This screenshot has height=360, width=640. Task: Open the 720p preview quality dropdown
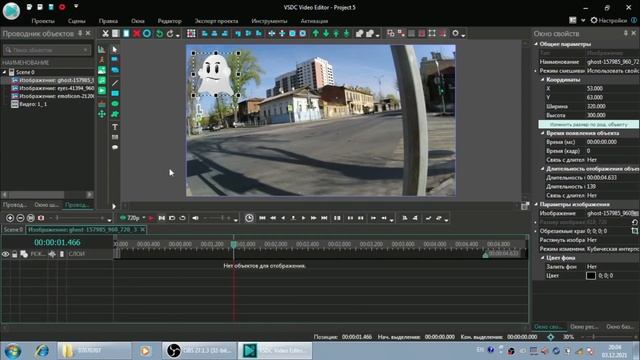point(144,218)
